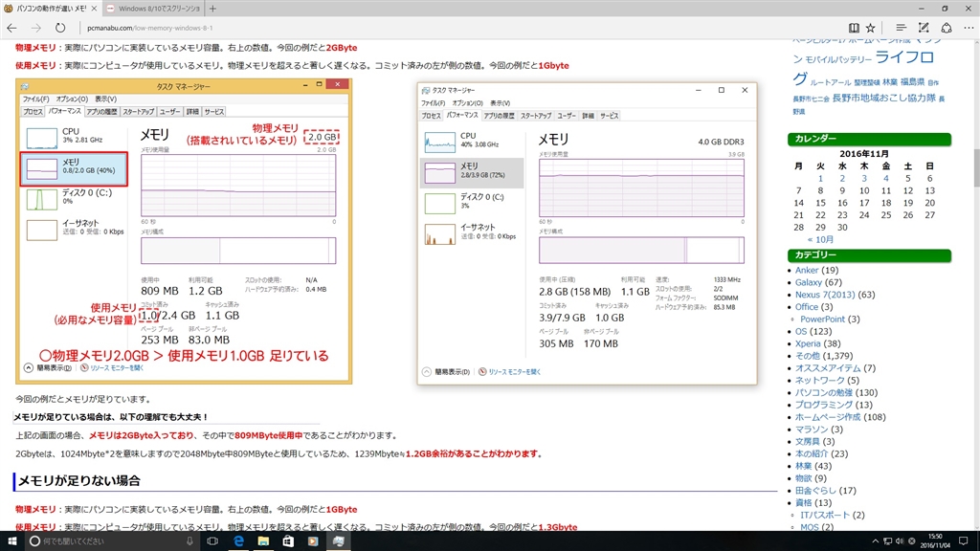The width and height of the screenshot is (980, 551).
Task: Select メモリ in the white Task Manager sidebar
Action: [x=472, y=172]
